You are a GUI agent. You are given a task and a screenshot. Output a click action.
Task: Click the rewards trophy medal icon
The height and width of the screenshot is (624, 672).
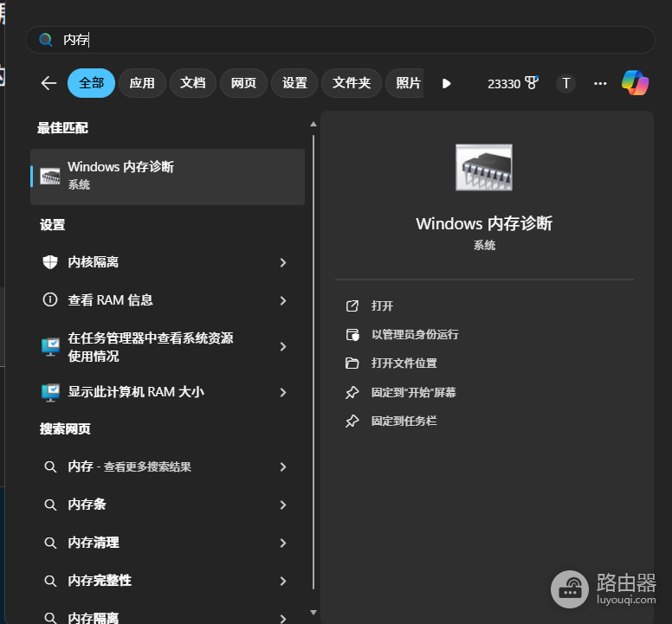pyautogui.click(x=532, y=83)
